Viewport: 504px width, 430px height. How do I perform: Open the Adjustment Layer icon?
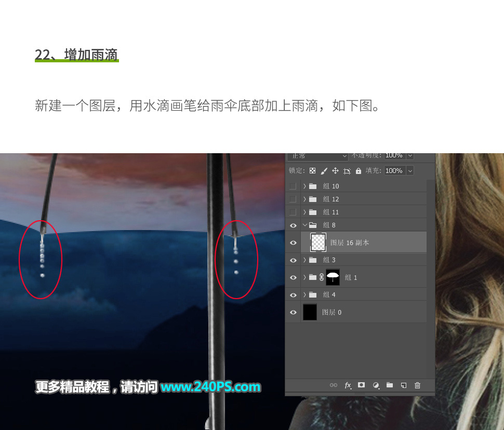tap(376, 385)
